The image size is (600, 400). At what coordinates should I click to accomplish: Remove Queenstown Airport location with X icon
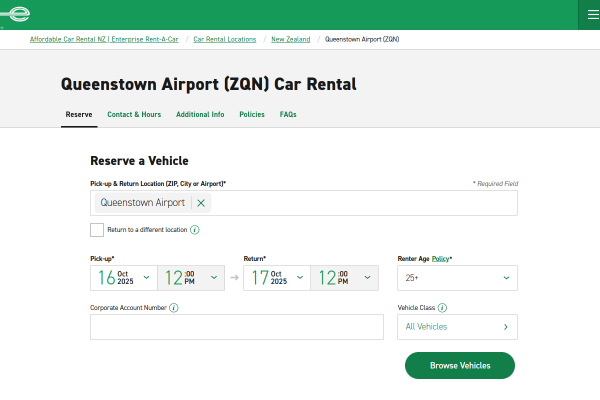pyautogui.click(x=201, y=203)
